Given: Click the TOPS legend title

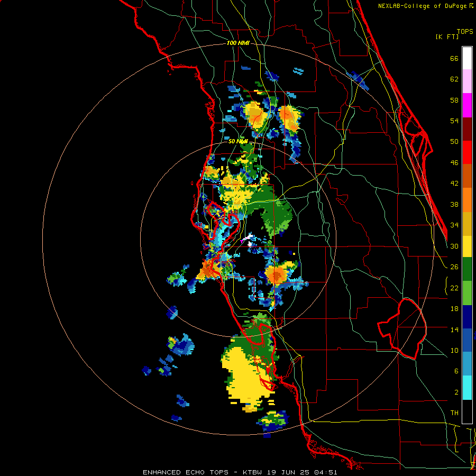Looking at the screenshot, I should coord(465,32).
